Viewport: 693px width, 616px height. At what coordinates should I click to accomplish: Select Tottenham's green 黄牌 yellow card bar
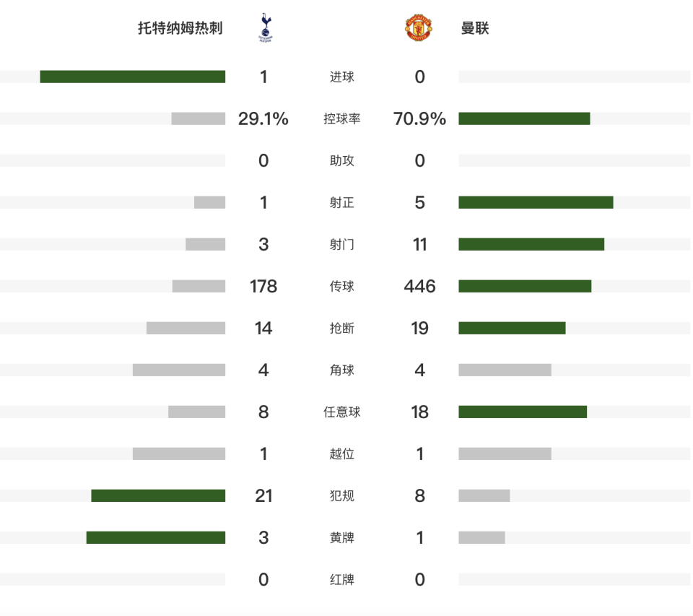tap(156, 537)
